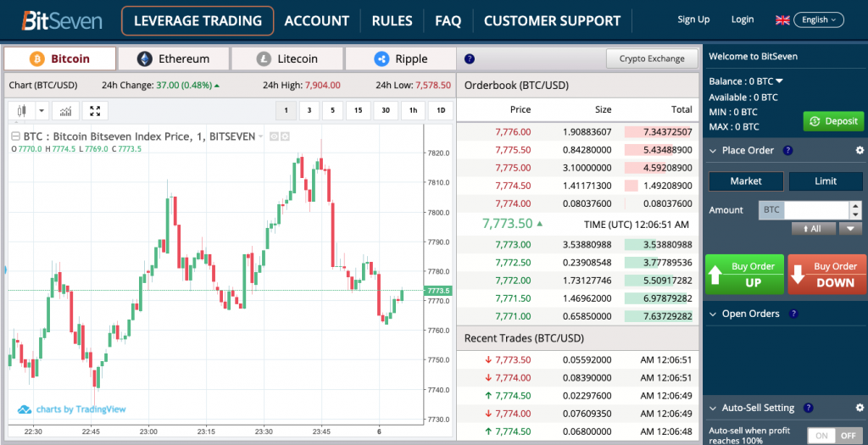
Task: Toggle auto-sell ON/OFF switch
Action: (x=835, y=436)
